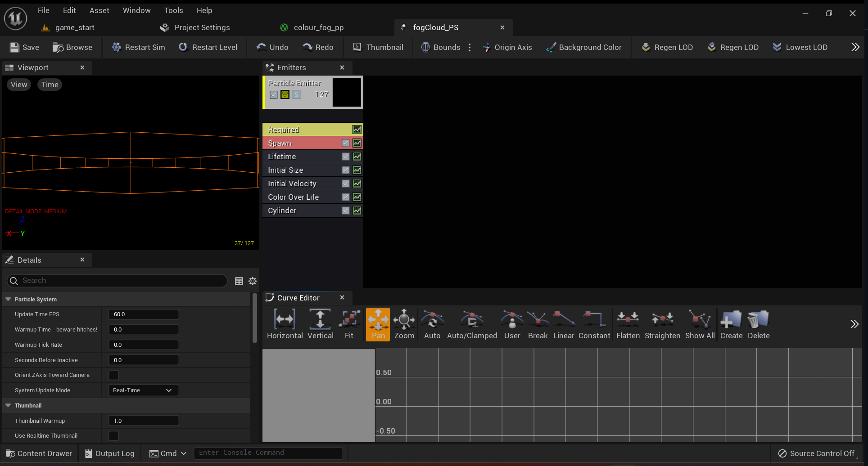Toggle Bounds display in toolbar

click(x=441, y=47)
